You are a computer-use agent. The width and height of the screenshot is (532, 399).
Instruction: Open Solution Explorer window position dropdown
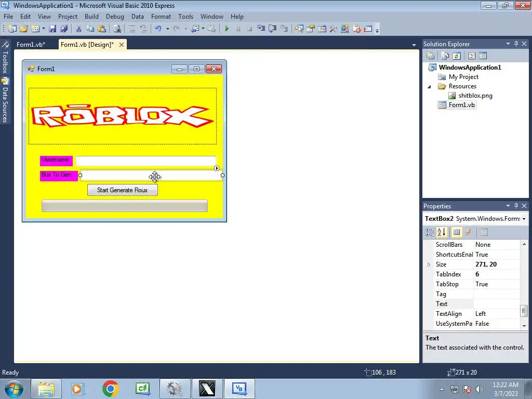(x=508, y=44)
